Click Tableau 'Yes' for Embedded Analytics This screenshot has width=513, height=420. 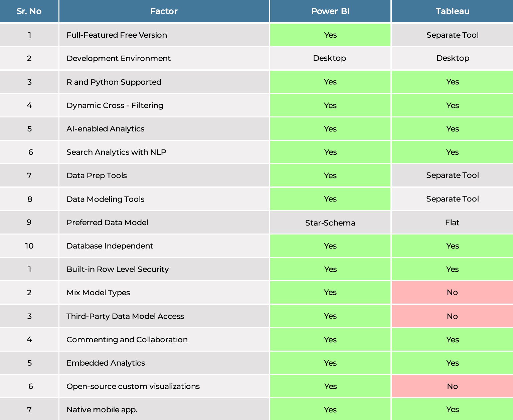453,363
